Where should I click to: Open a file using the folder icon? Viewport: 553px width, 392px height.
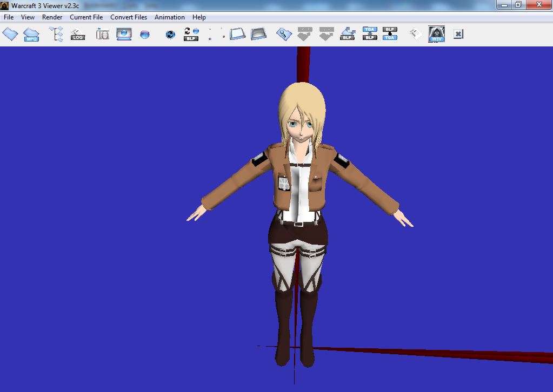10,34
